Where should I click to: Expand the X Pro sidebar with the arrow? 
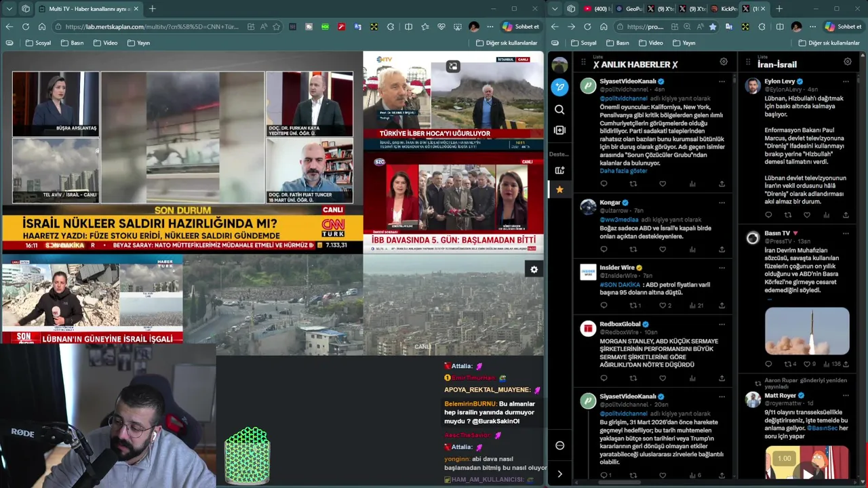pyautogui.click(x=559, y=474)
